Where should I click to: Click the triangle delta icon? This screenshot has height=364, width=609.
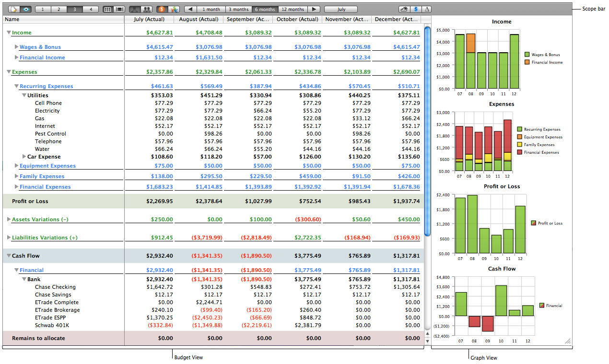tap(426, 9)
